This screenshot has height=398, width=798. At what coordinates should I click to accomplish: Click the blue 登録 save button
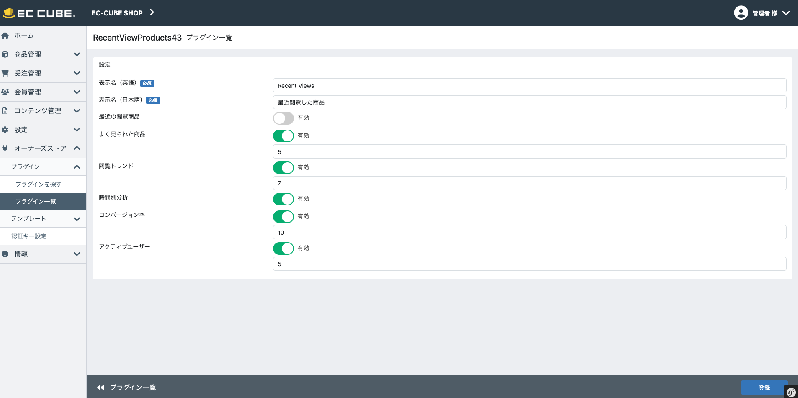point(764,387)
